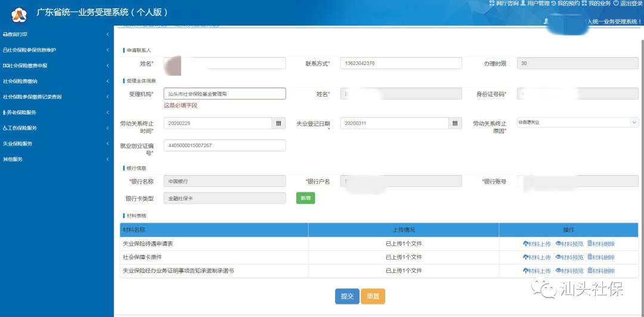The width and height of the screenshot is (644, 317).
Task: Preview the 社会保障卡原件 material
Action: [x=569, y=257]
